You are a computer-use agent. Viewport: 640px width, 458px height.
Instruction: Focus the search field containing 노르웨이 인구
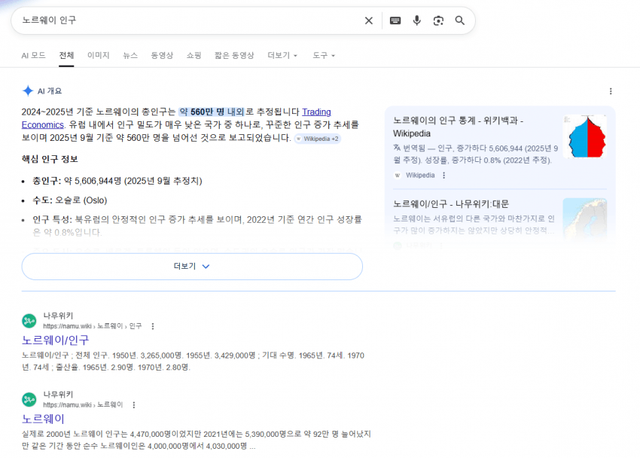[x=180, y=20]
